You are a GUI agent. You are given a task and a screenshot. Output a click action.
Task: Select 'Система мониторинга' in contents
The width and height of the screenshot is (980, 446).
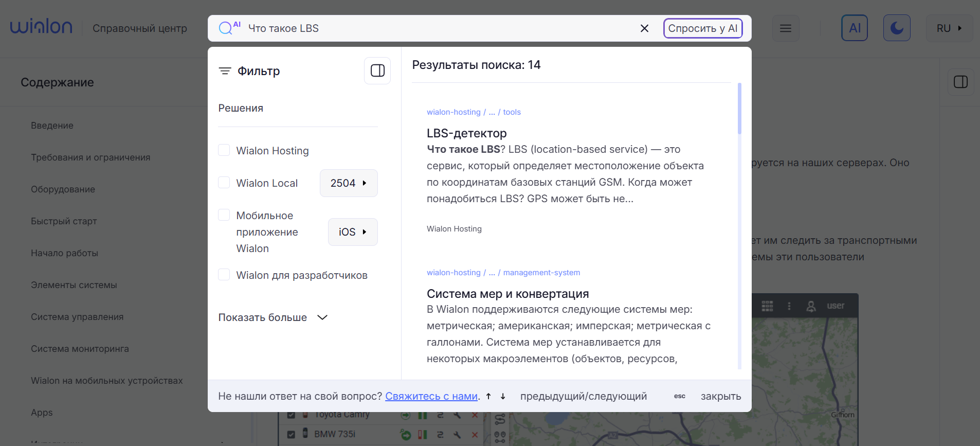point(80,349)
